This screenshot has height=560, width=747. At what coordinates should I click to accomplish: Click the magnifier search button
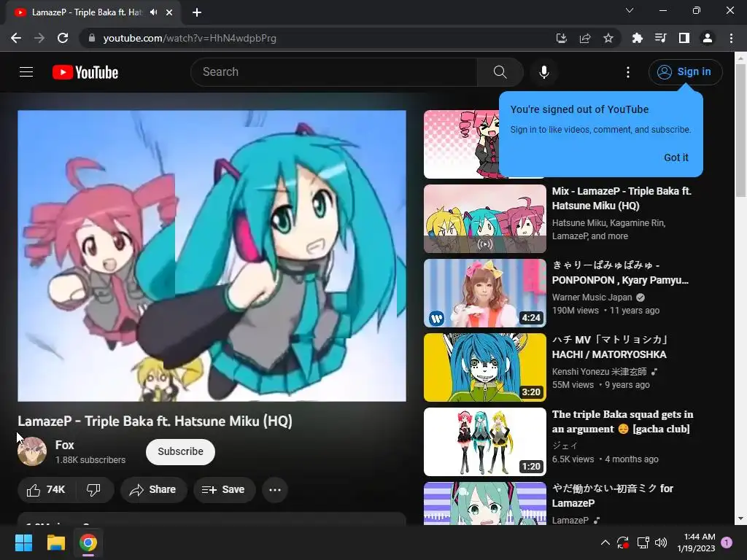click(500, 72)
